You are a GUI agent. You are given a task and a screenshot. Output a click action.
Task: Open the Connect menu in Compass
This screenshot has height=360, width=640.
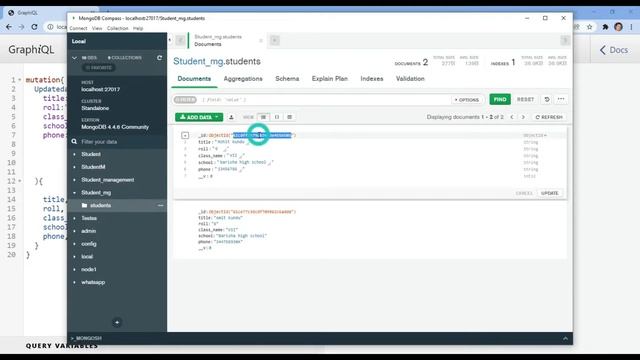click(x=78, y=28)
